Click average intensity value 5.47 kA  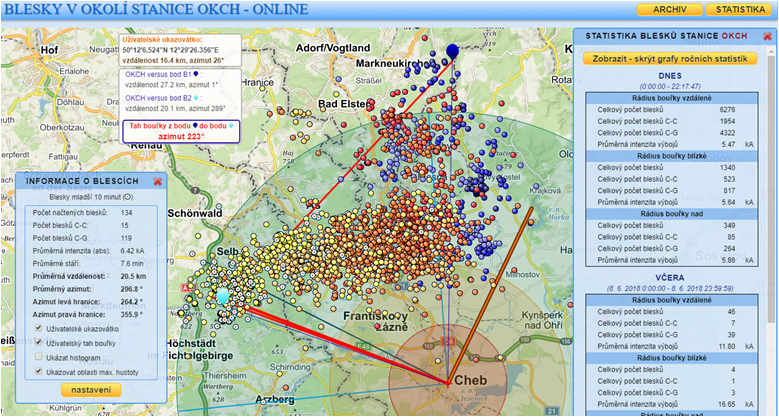[727, 144]
